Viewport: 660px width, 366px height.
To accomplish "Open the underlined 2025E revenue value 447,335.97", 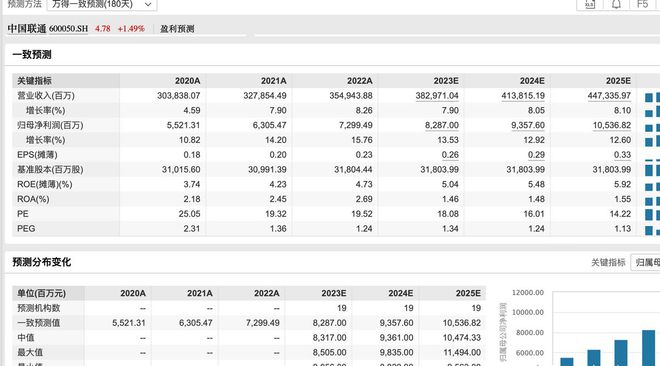I will (x=609, y=96).
